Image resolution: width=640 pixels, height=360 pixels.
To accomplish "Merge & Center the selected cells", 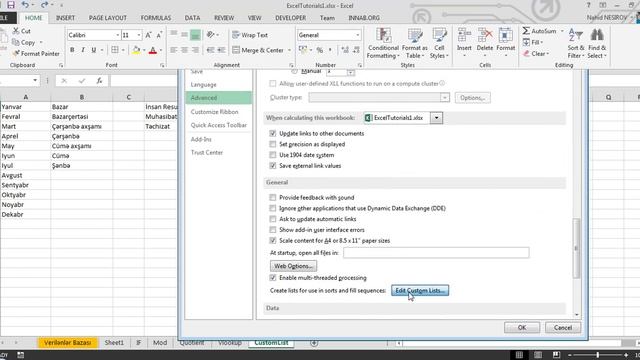I will point(258,50).
